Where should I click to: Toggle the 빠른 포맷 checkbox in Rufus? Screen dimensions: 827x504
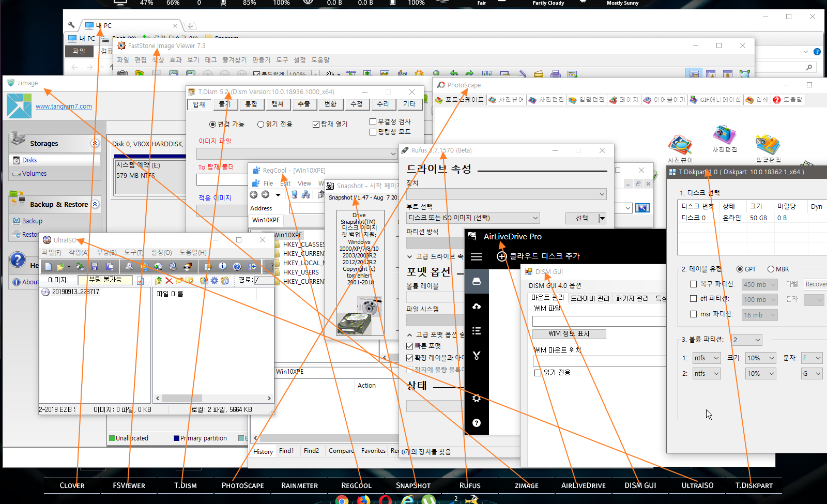410,346
